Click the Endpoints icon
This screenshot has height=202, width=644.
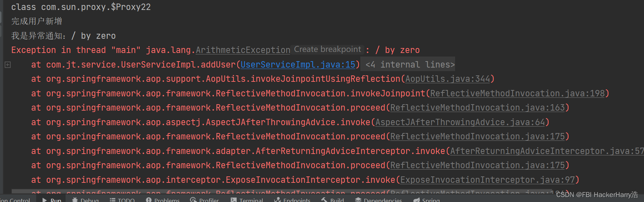[x=277, y=200]
